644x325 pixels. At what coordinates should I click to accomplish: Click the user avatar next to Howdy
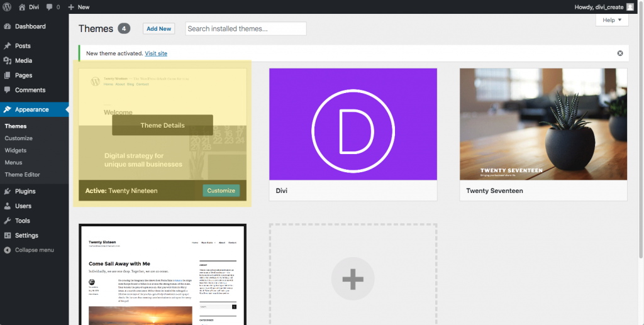click(630, 7)
